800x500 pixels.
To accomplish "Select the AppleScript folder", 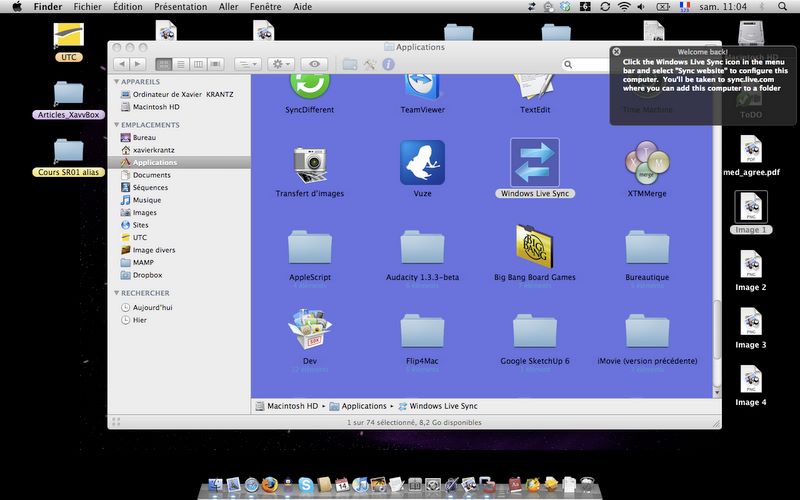I will pos(310,247).
